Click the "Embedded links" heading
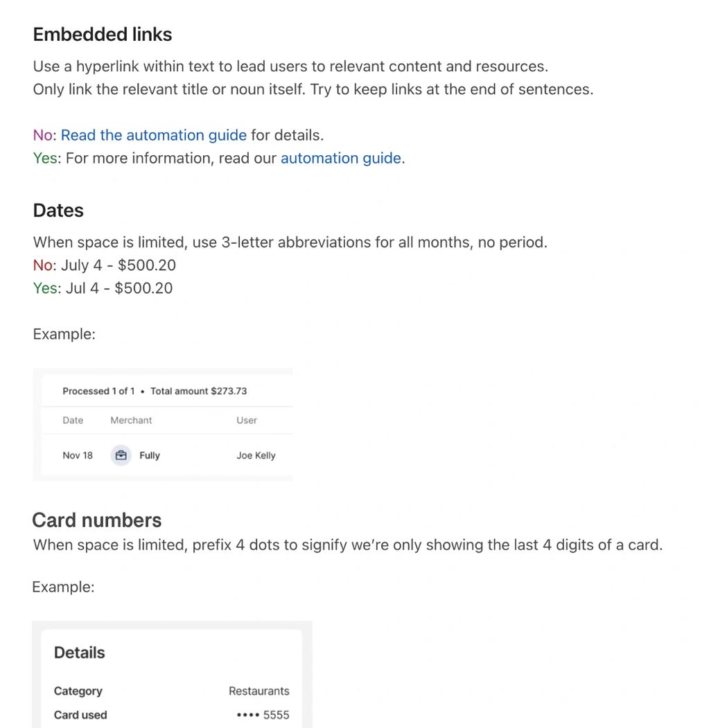Image resolution: width=709 pixels, height=728 pixels. tap(103, 35)
